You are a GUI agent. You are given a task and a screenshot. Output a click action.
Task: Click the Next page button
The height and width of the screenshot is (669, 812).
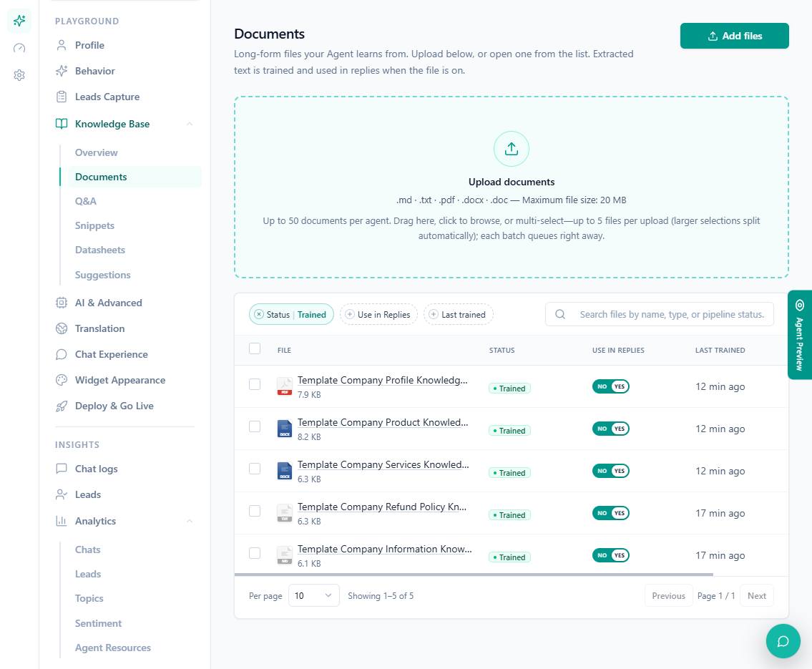757,595
